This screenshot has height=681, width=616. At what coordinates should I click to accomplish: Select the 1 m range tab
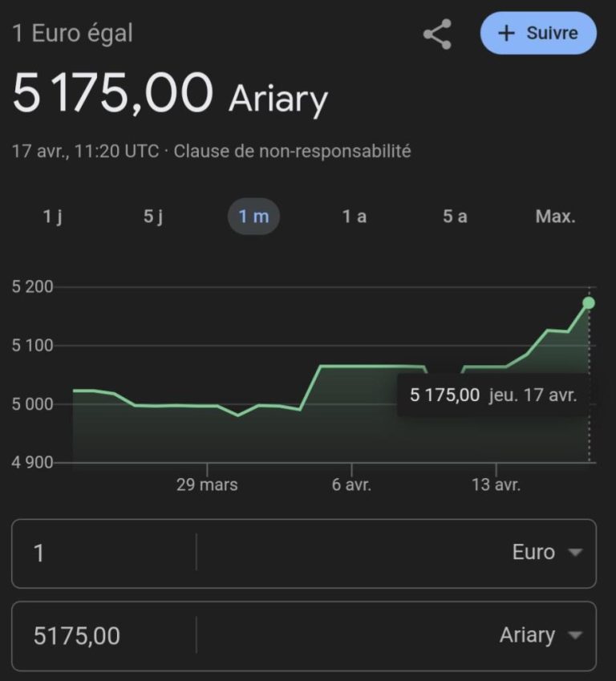click(x=253, y=217)
